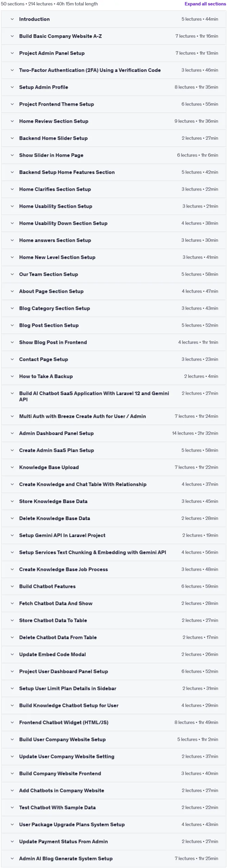The width and height of the screenshot is (227, 868).
Task: Click the chevron icon next to Knowledge Base Upload
Action: [x=12, y=467]
